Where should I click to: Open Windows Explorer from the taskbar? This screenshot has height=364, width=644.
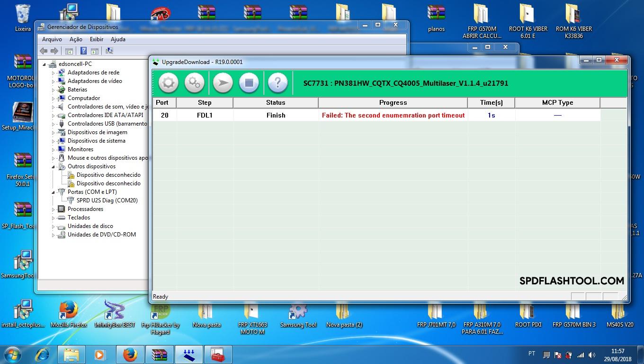(x=72, y=355)
